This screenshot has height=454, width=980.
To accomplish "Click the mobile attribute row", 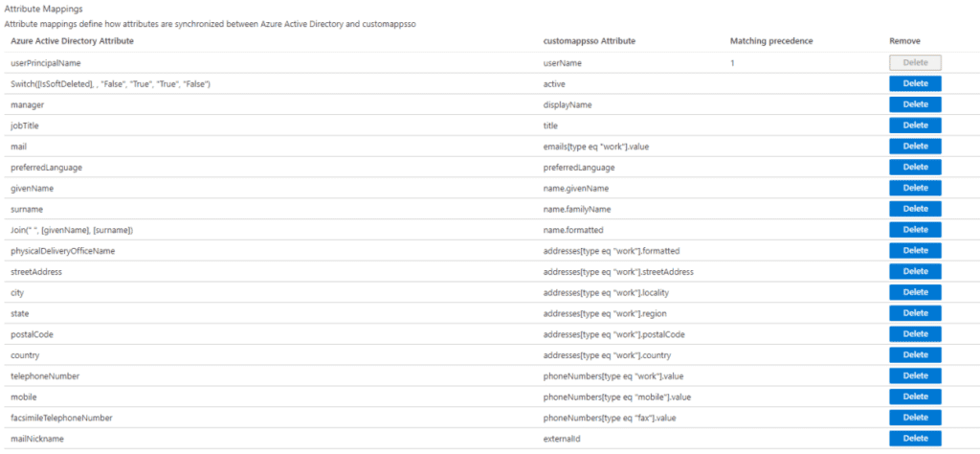I will (x=27, y=397).
